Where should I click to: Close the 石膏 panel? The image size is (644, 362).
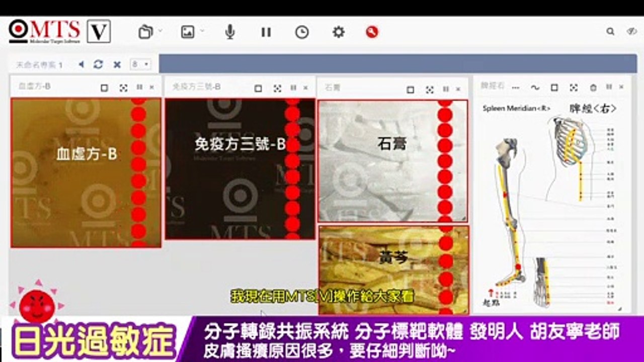(458, 89)
